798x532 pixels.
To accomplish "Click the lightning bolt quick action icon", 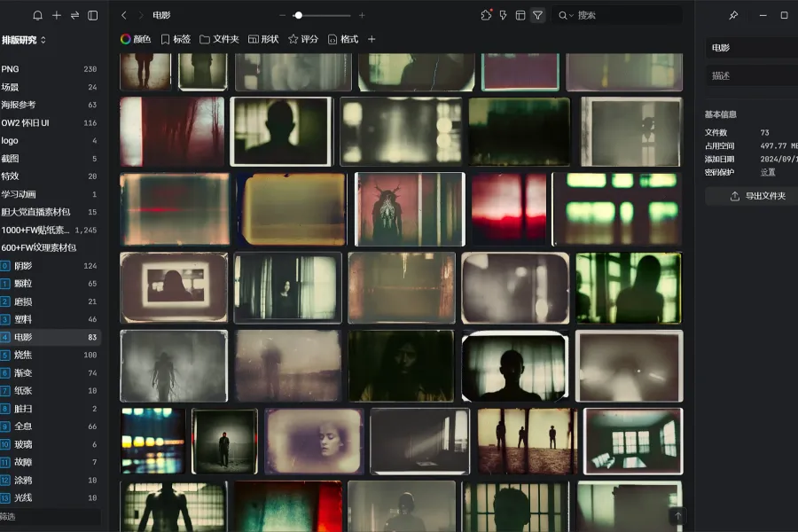I will point(504,15).
